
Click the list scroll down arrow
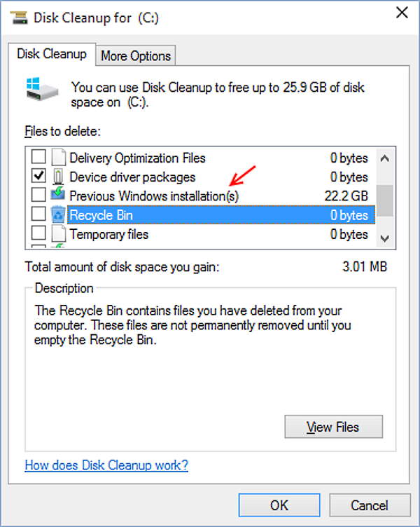point(385,238)
